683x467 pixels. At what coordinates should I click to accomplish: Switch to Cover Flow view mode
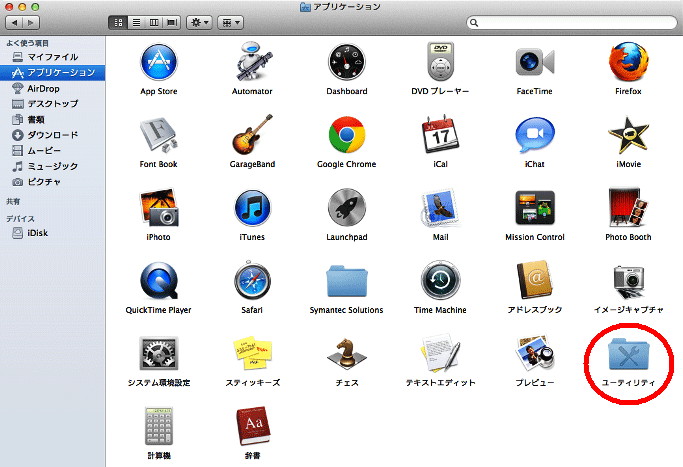172,23
